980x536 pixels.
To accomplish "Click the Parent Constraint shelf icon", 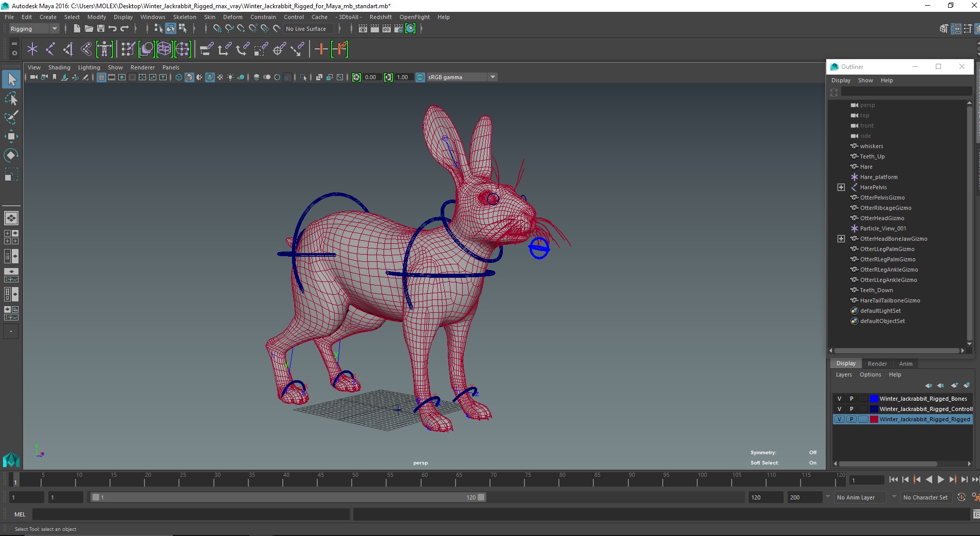I will [207, 49].
